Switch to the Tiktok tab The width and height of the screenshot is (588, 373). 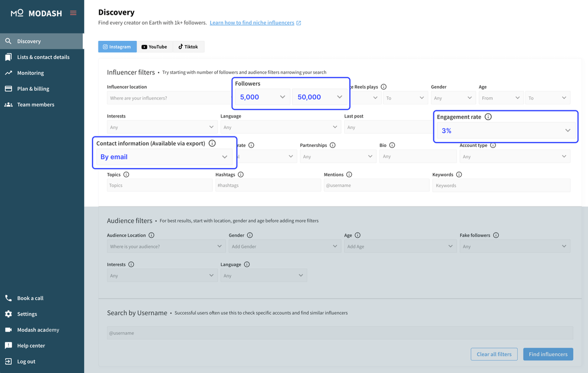pyautogui.click(x=188, y=47)
